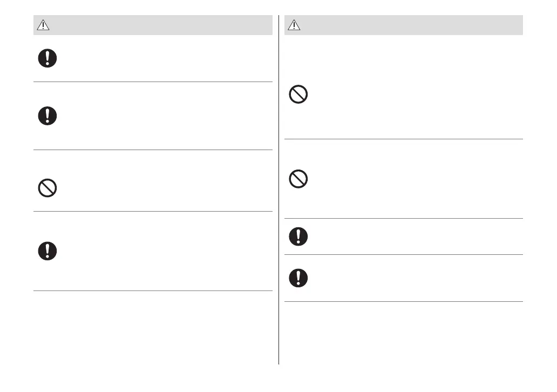Image resolution: width=557 pixels, height=392 pixels.
Task: Click the warning triangle in right header
Action: [x=294, y=25]
